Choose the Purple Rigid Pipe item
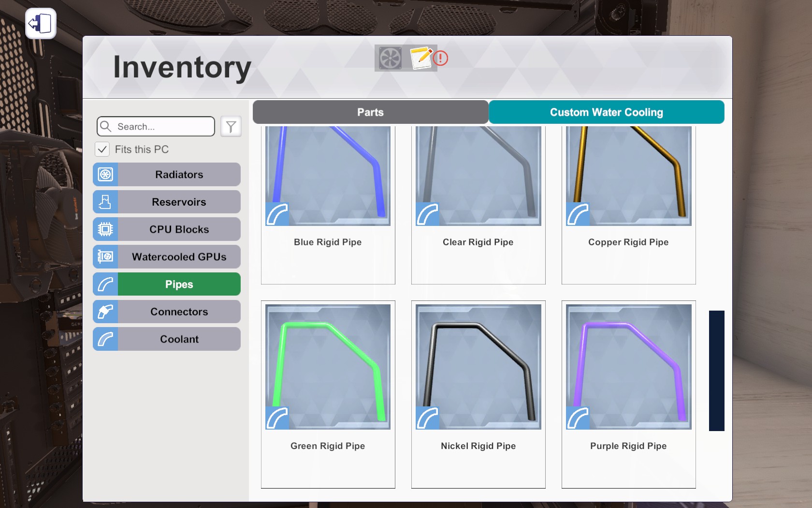 click(x=628, y=394)
